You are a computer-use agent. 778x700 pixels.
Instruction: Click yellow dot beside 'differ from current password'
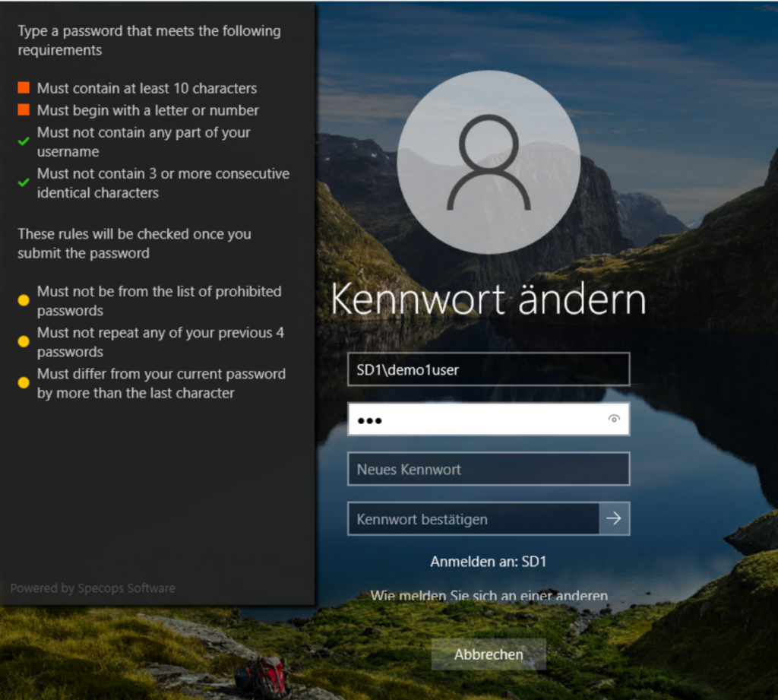(x=24, y=382)
